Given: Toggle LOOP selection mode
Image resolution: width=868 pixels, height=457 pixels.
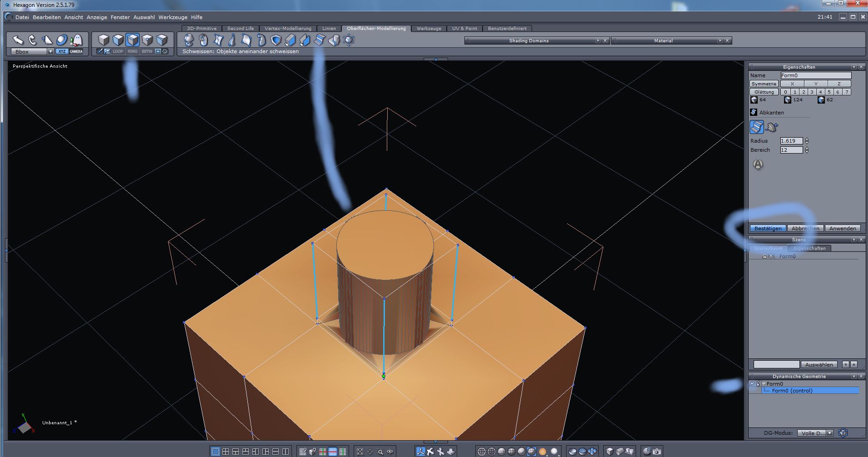Looking at the screenshot, I should [x=118, y=51].
